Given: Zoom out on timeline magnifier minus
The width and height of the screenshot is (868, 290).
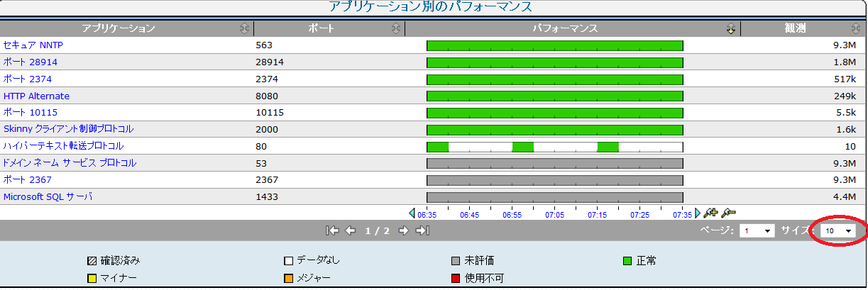Looking at the screenshot, I should pyautogui.click(x=728, y=212).
